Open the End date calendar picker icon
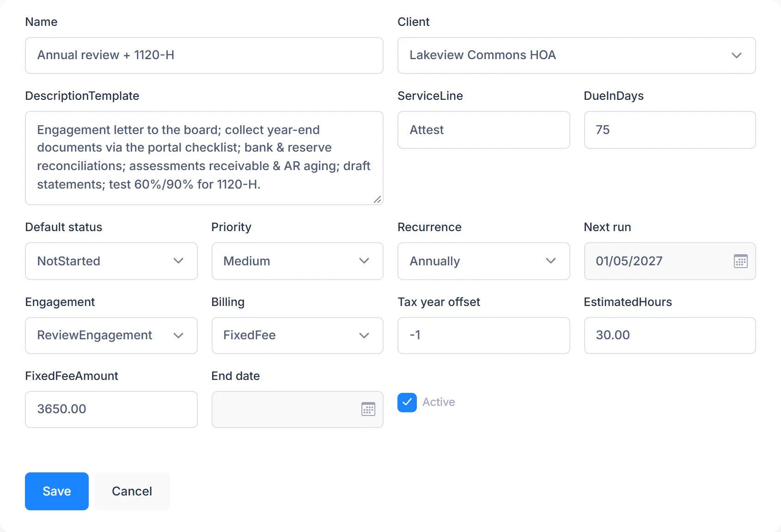The width and height of the screenshot is (781, 532). click(x=368, y=409)
